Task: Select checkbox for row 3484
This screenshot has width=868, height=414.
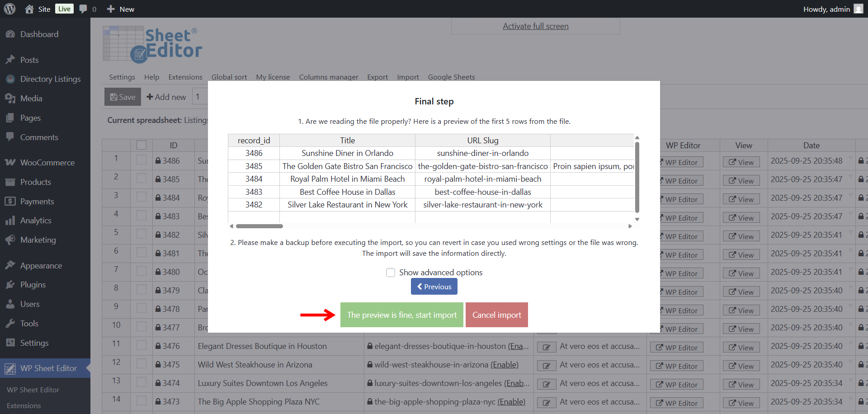Action: [142, 197]
